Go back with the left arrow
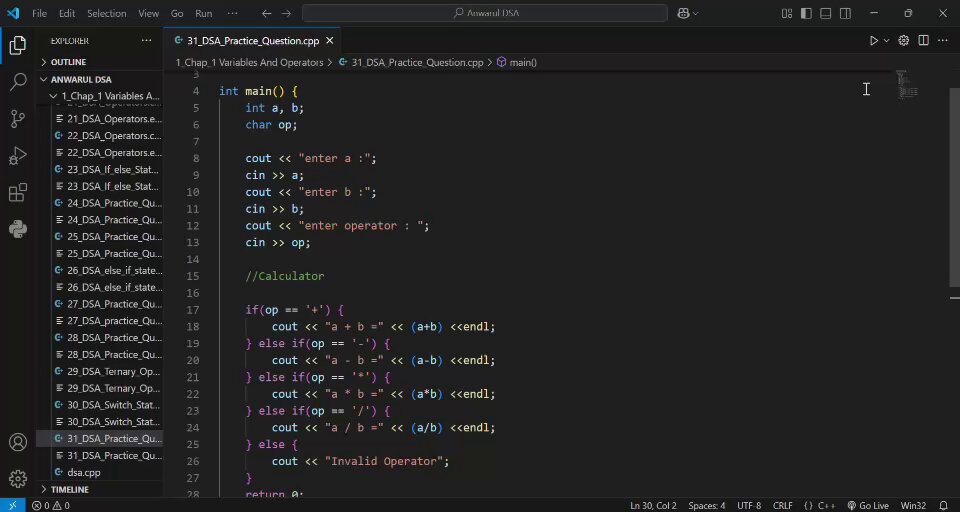The height and width of the screenshot is (512, 960). (266, 13)
